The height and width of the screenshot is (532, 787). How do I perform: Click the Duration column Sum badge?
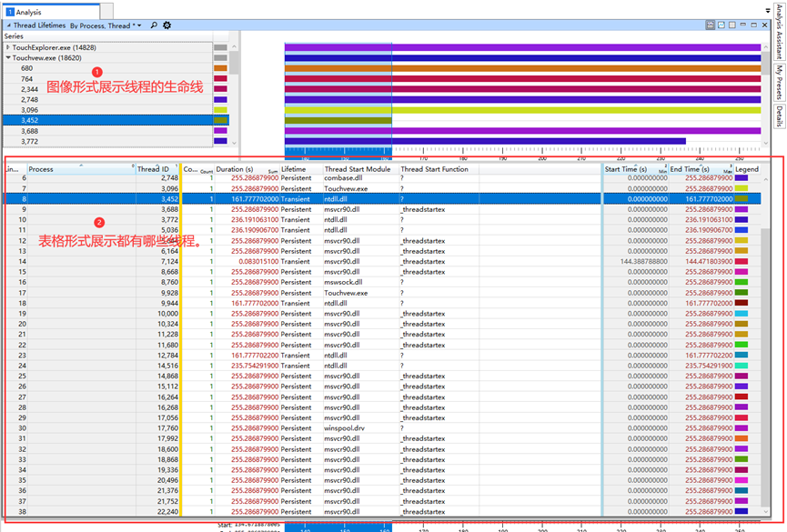[272, 172]
